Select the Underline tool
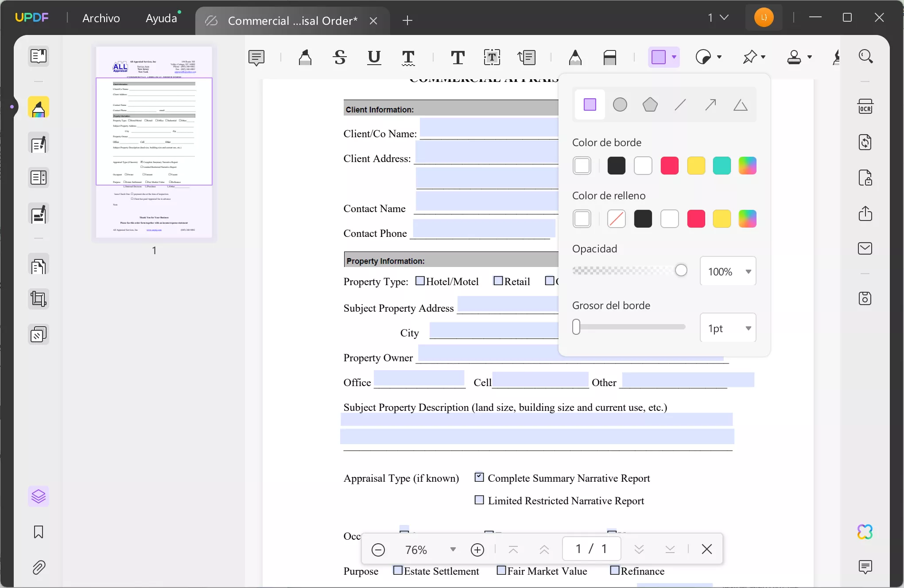 374,57
